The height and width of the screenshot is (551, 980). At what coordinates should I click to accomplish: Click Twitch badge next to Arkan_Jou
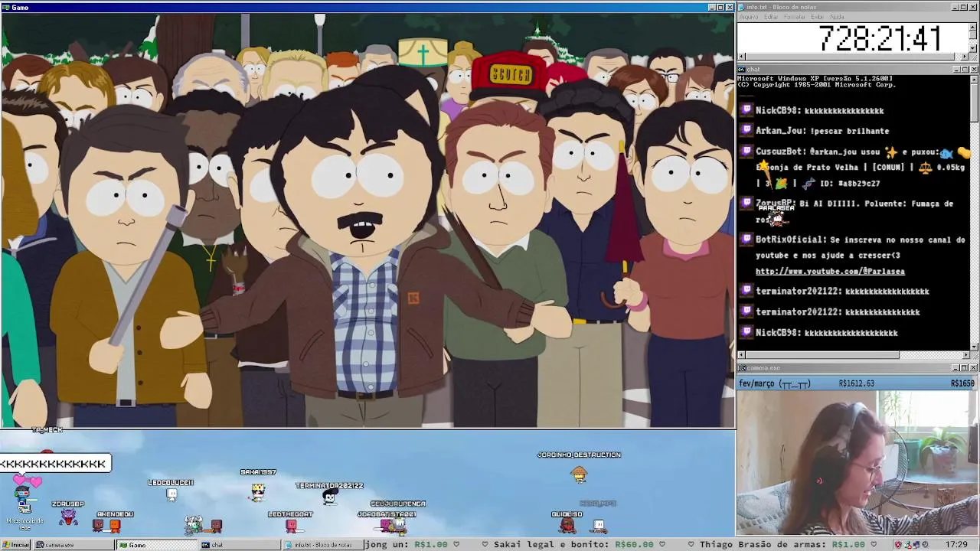pos(747,131)
